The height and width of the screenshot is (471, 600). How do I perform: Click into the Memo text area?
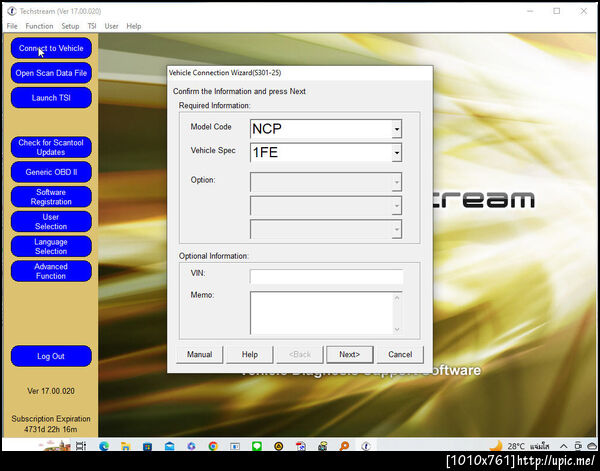pos(321,313)
